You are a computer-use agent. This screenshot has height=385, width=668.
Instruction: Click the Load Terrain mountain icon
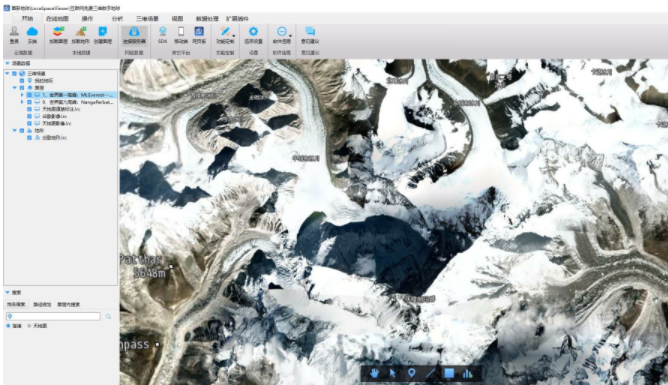(x=80, y=32)
